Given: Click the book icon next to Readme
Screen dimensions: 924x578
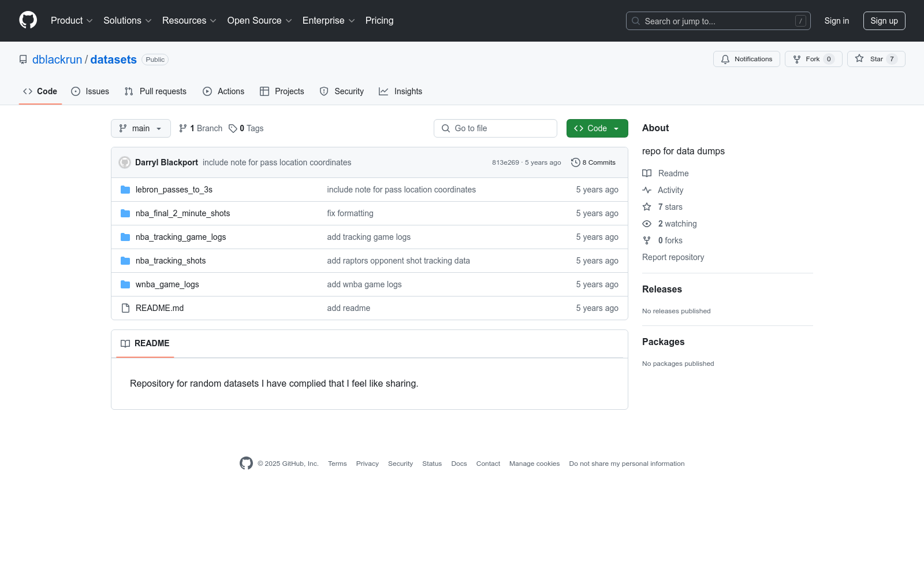Looking at the screenshot, I should [x=647, y=173].
